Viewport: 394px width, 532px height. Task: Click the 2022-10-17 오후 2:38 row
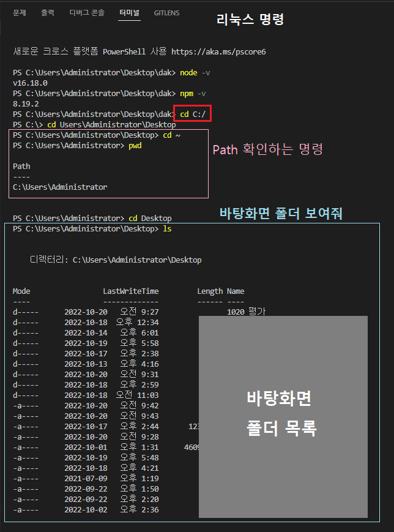pyautogui.click(x=86, y=353)
